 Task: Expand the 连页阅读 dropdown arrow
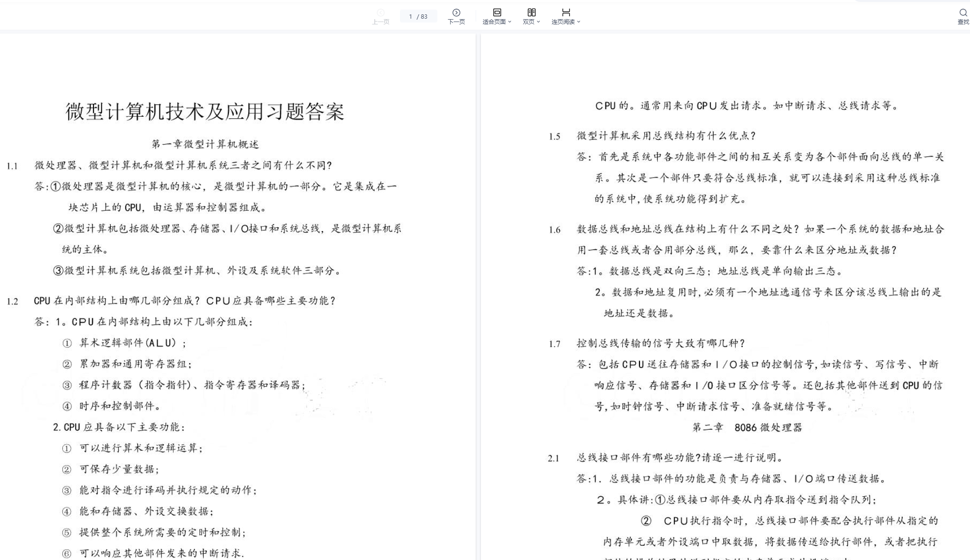click(579, 22)
